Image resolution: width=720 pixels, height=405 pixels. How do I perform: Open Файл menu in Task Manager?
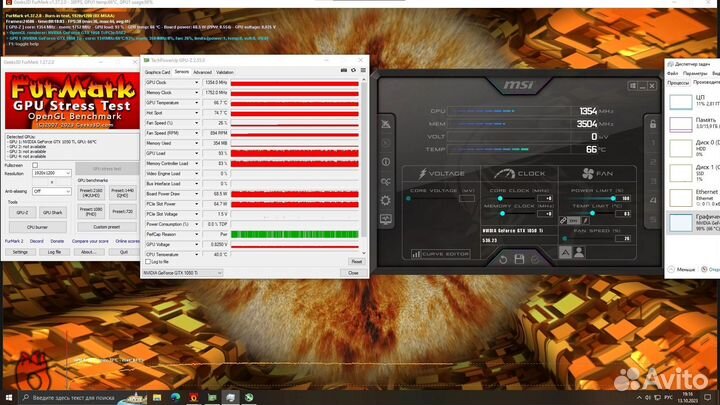672,73
